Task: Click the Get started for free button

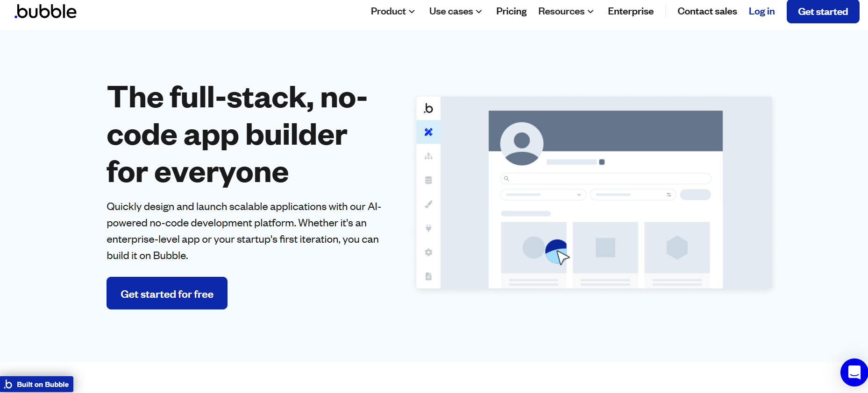Action: pos(167,293)
